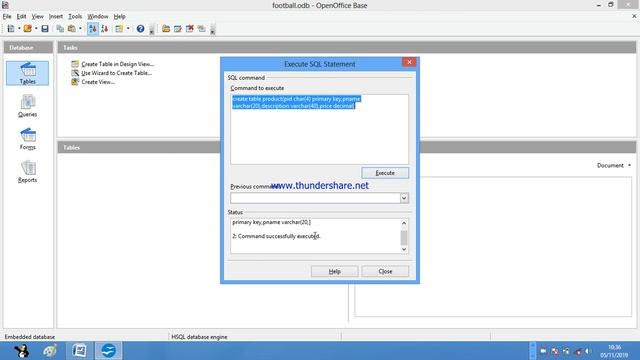The width and height of the screenshot is (640, 360).
Task: Open the Window menu
Action: pos(98,16)
